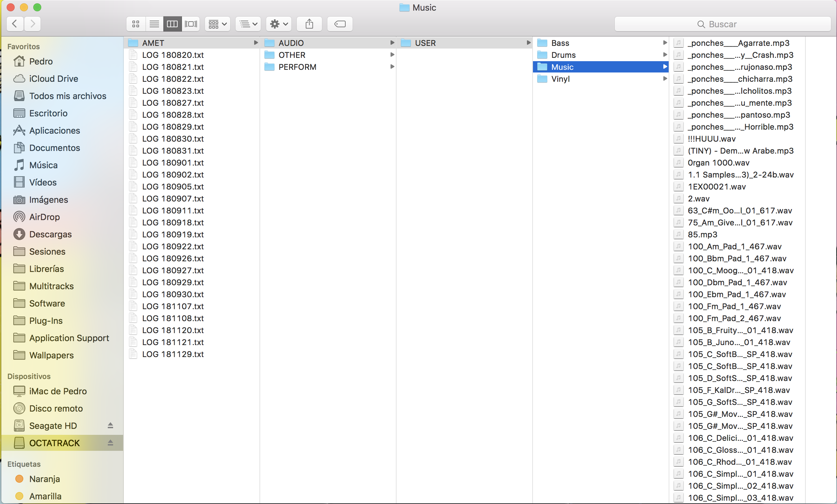Select file LOG 180905.txt
Image resolution: width=837 pixels, height=504 pixels.
pyautogui.click(x=173, y=187)
